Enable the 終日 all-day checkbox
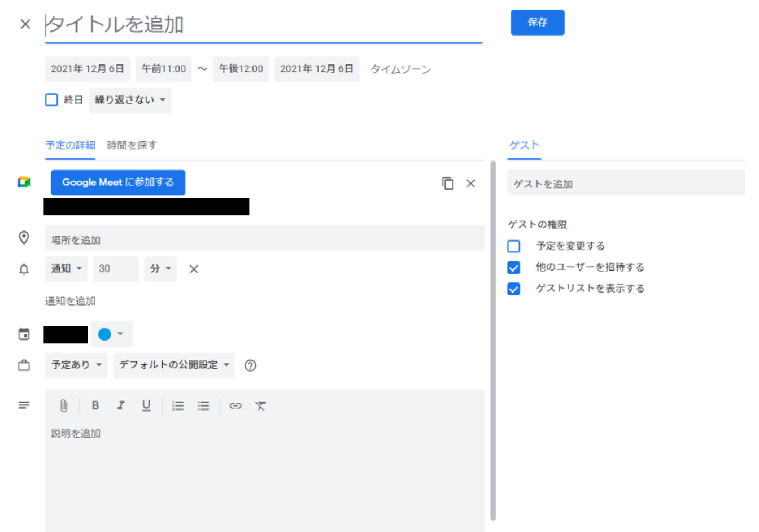The width and height of the screenshot is (759, 532). click(x=51, y=100)
